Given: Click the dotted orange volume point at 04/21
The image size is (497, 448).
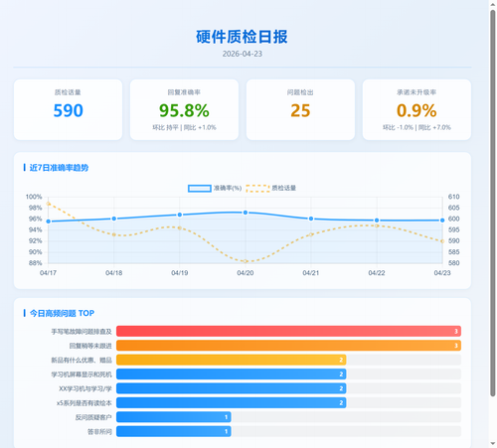Looking at the screenshot, I should 311,234.
